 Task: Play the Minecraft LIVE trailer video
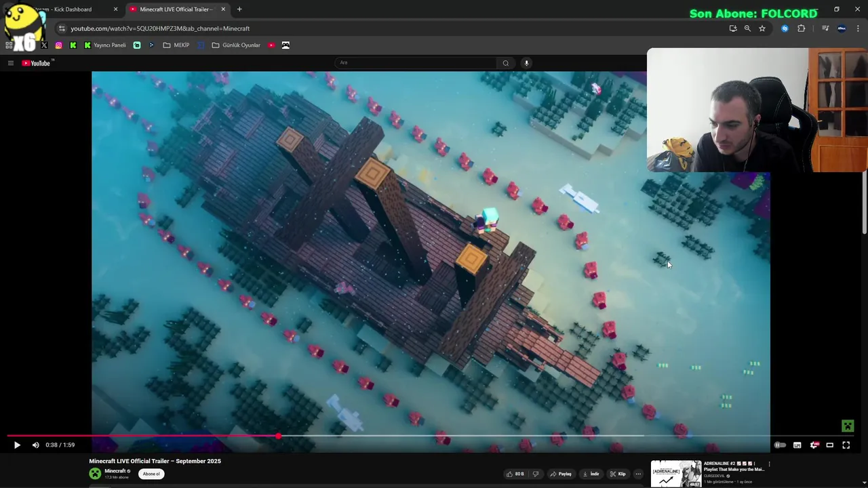pos(17,445)
